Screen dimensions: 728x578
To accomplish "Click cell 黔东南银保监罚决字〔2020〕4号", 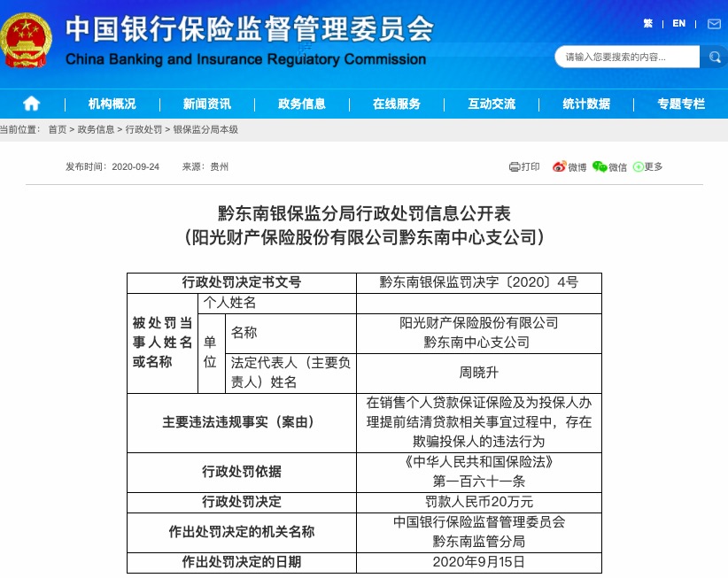I will point(478,282).
